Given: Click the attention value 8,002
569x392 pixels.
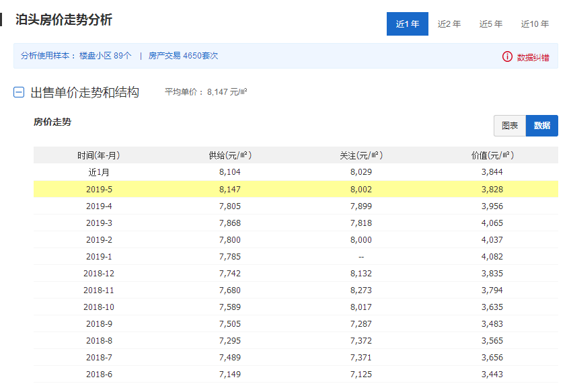Looking at the screenshot, I should (x=361, y=190).
